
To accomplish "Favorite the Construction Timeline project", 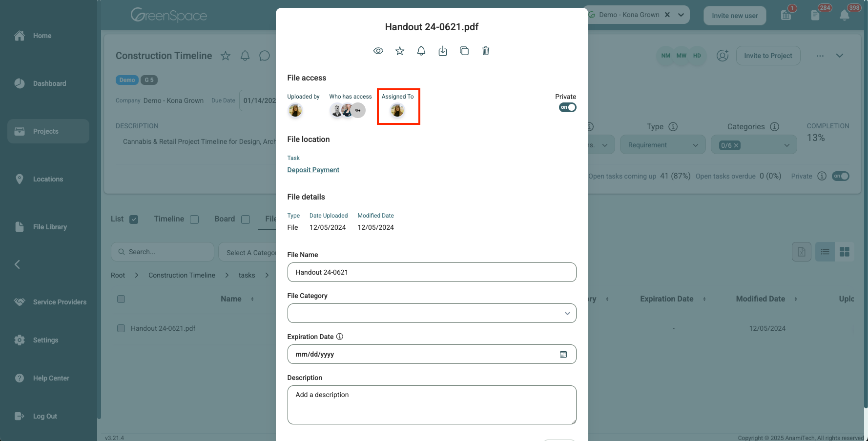I will pyautogui.click(x=226, y=56).
